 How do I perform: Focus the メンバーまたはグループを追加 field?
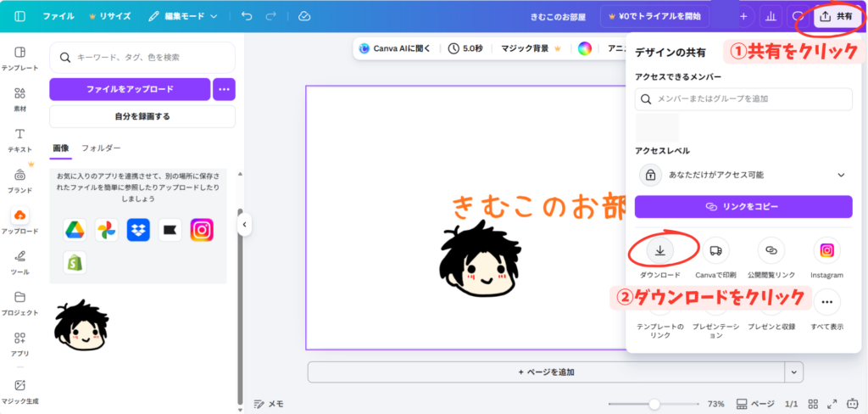[743, 99]
